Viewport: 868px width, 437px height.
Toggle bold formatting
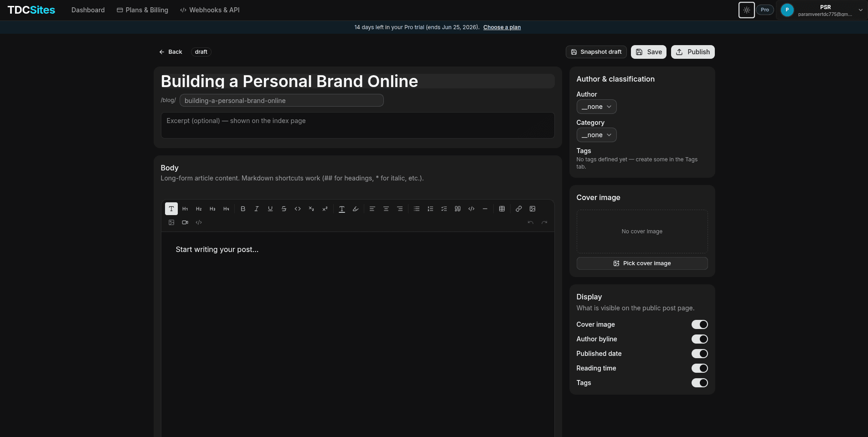point(243,209)
